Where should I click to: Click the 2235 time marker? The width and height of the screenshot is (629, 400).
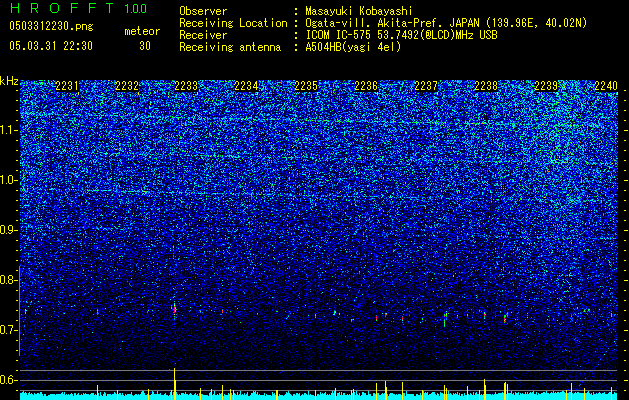(x=306, y=86)
